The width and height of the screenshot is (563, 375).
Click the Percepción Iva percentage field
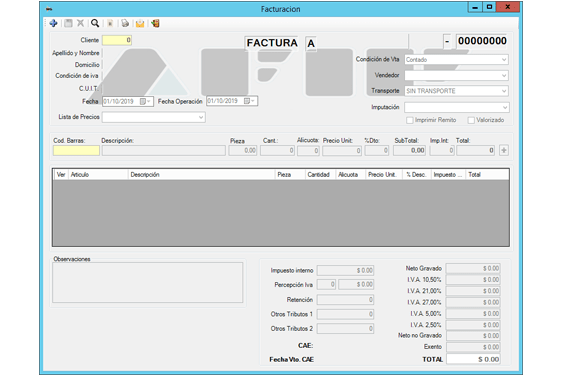click(326, 284)
